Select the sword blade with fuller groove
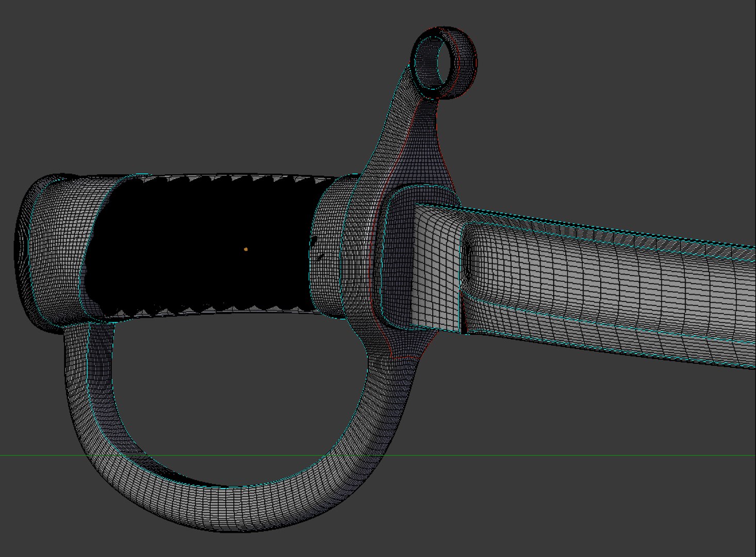 coord(609,284)
